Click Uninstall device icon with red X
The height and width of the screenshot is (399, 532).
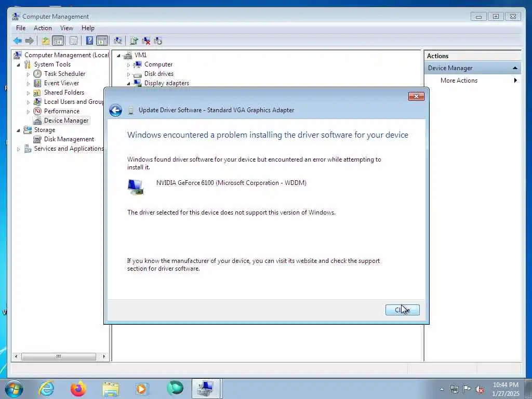click(146, 41)
